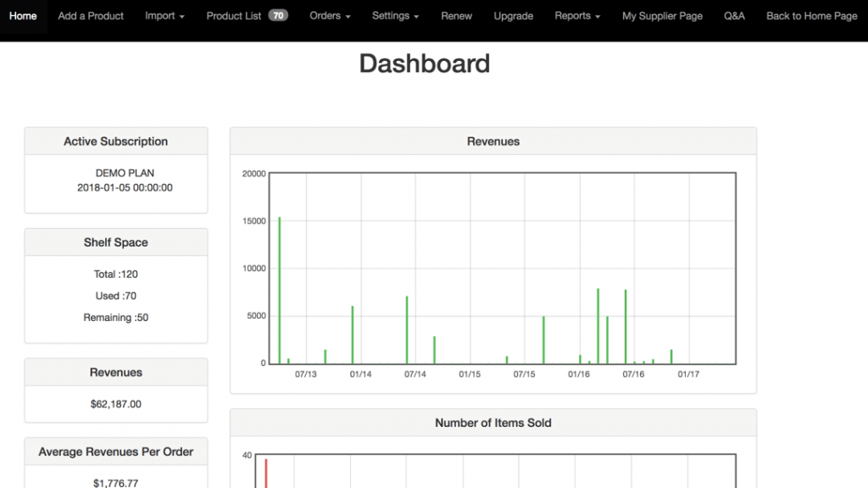Visit My Supplier Page

(662, 16)
